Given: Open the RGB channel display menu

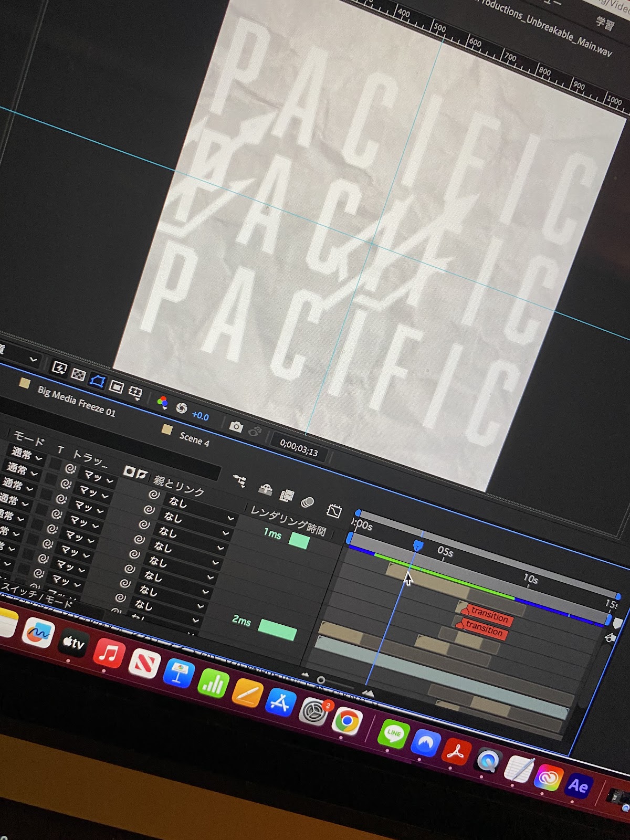Looking at the screenshot, I should tap(162, 402).
